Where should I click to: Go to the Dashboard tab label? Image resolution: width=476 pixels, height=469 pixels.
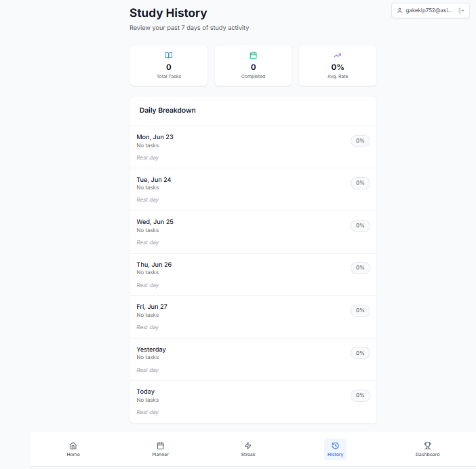427,455
